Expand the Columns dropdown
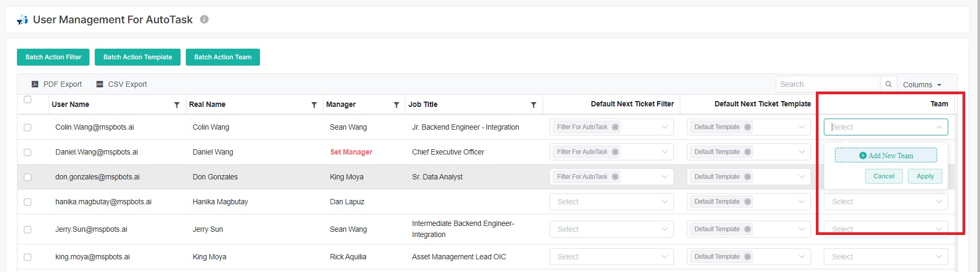This screenshot has height=272, width=980. 922,85
